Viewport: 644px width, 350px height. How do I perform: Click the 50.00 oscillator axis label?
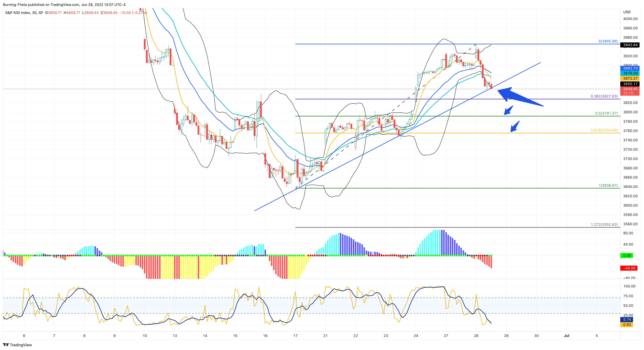628,306
